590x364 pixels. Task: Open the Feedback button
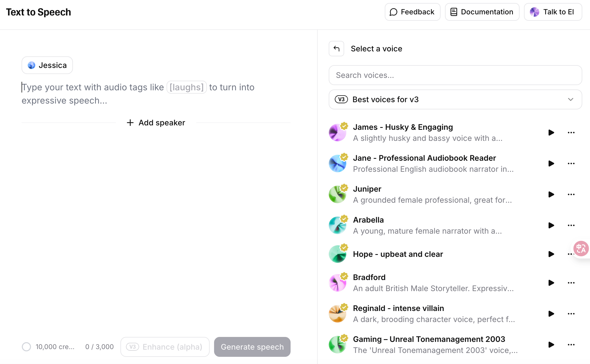412,12
